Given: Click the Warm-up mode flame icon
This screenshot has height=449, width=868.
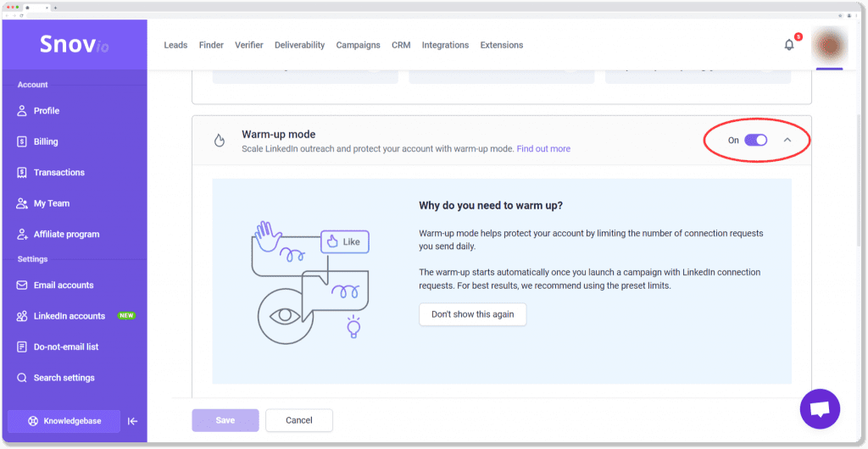Looking at the screenshot, I should pos(220,141).
